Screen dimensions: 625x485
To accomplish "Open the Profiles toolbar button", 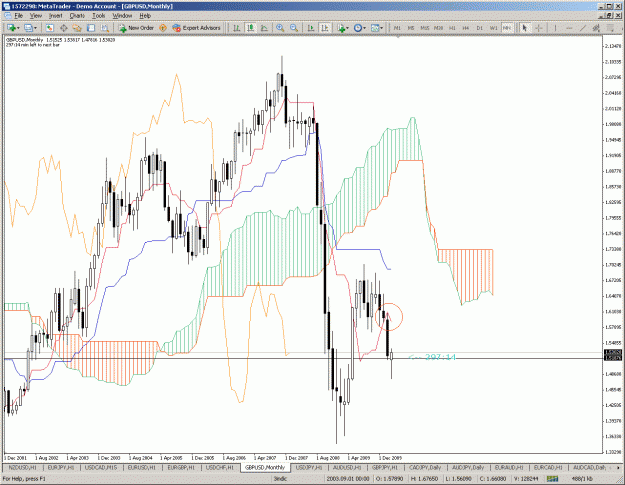I will pyautogui.click(x=28, y=28).
